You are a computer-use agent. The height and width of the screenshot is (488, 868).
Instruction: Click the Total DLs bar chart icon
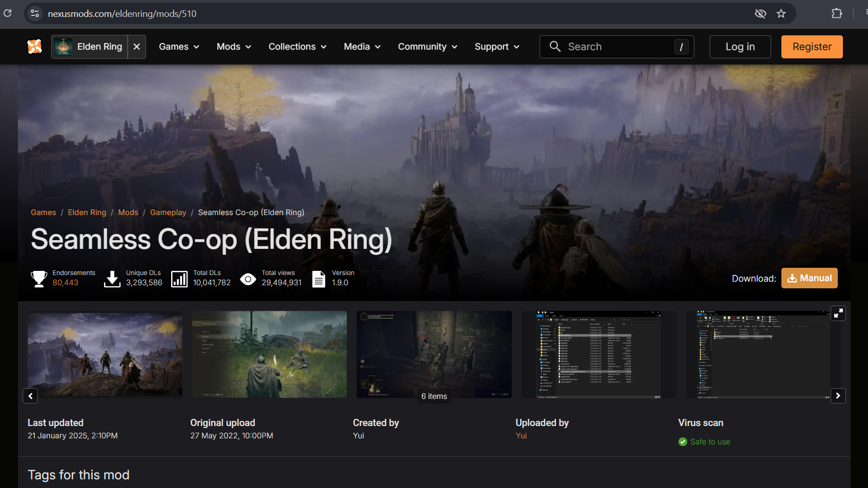click(x=179, y=279)
